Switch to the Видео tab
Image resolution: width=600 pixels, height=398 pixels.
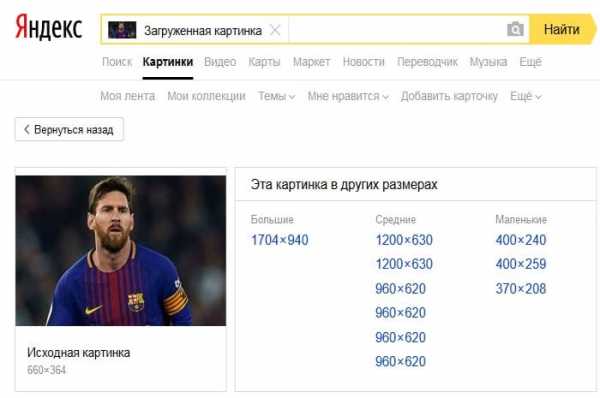[x=220, y=62]
